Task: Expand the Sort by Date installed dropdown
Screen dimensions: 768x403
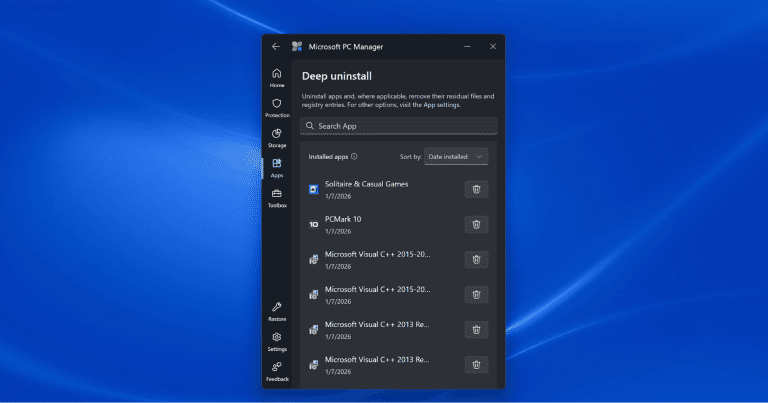Action: [x=457, y=157]
